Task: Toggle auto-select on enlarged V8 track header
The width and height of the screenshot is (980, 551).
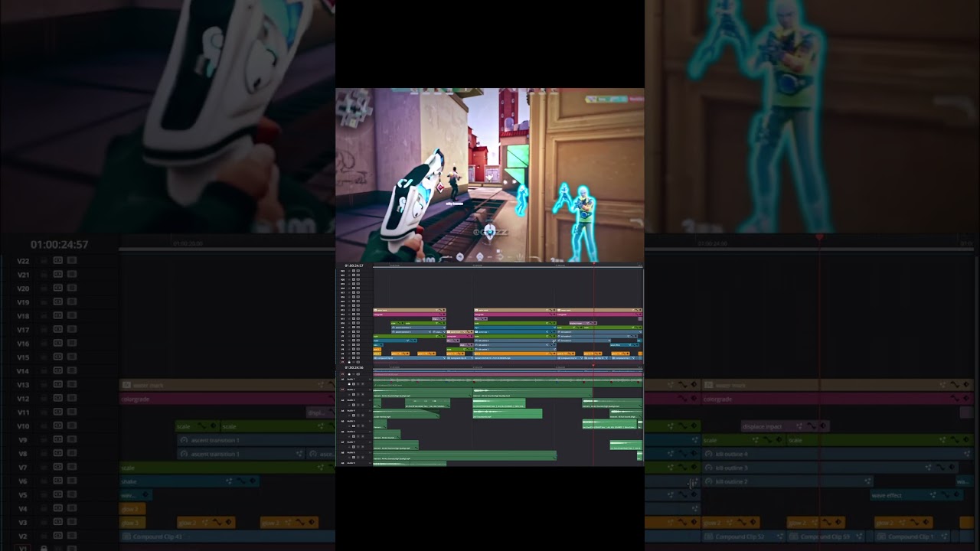Action: [58, 454]
